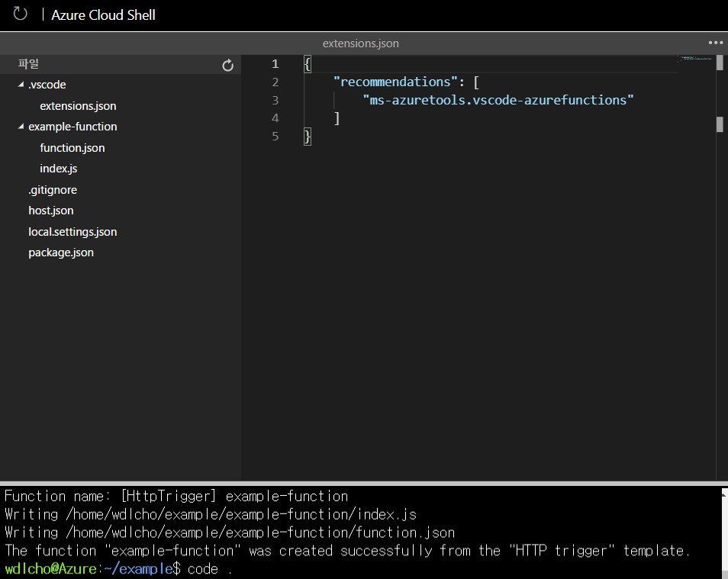Click line number 3 in editor

click(x=275, y=100)
